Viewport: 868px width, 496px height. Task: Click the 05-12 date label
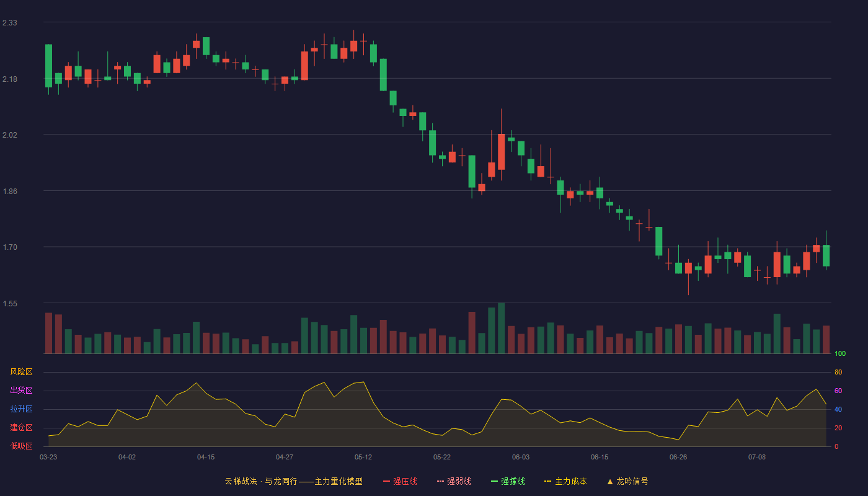click(x=363, y=457)
